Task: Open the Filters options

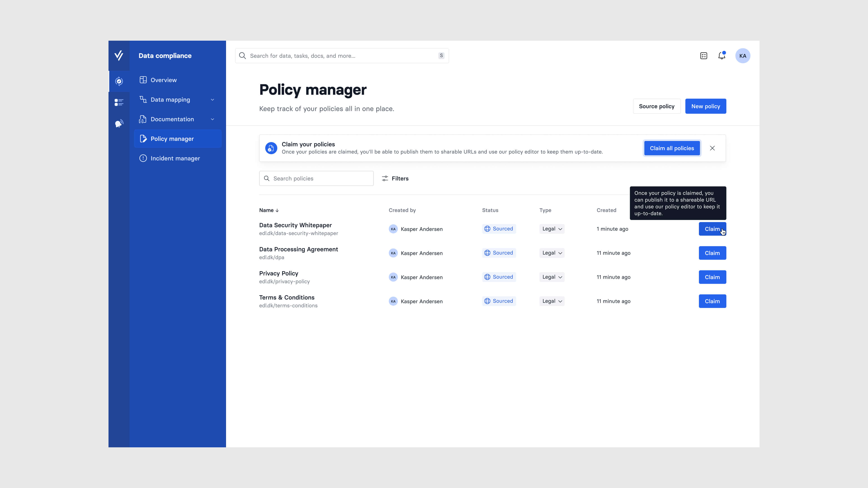Action: pos(395,178)
